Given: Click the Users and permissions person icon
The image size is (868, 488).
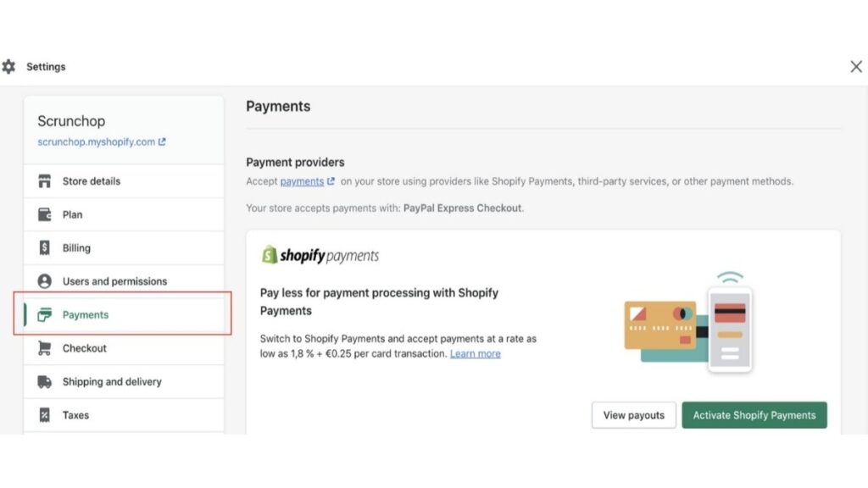Looking at the screenshot, I should pyautogui.click(x=43, y=280).
